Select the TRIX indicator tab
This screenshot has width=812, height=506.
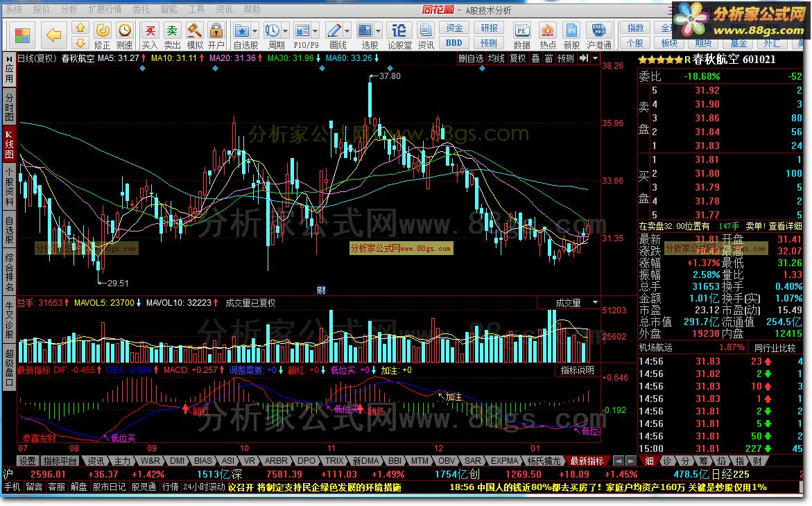coord(334,460)
